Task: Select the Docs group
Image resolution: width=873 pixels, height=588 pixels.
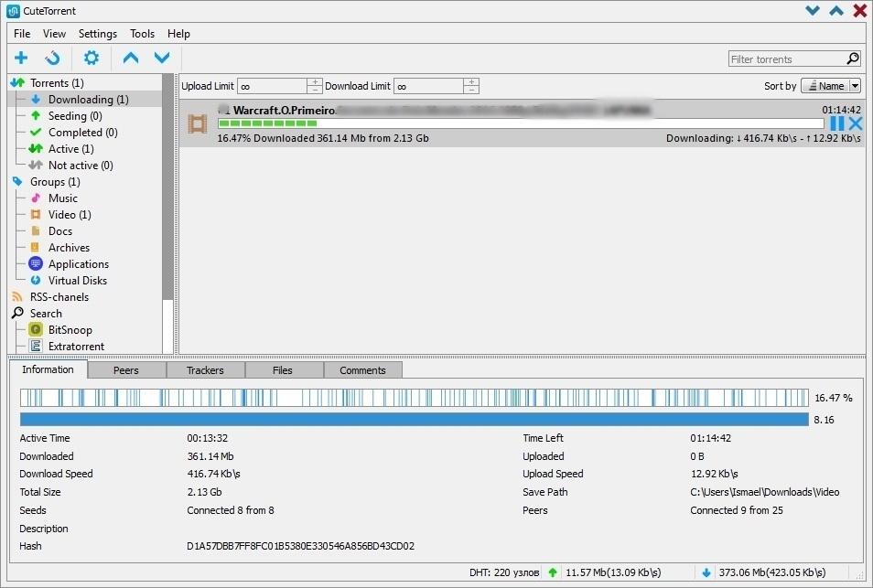Action: point(59,231)
